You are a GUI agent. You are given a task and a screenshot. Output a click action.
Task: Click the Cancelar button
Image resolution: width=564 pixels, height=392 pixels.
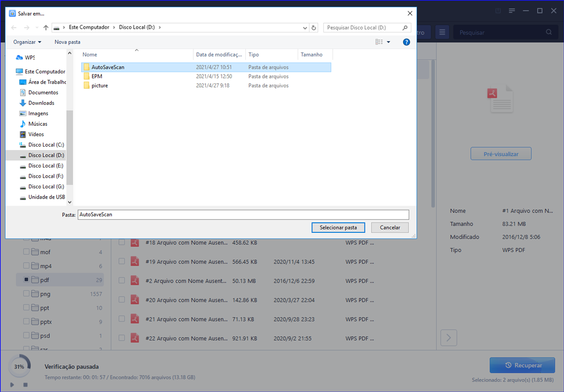390,228
